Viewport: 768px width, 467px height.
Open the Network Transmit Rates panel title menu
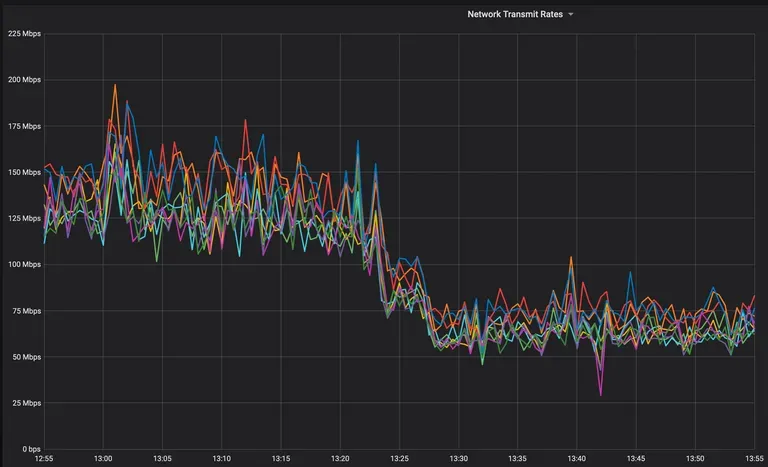tap(515, 14)
